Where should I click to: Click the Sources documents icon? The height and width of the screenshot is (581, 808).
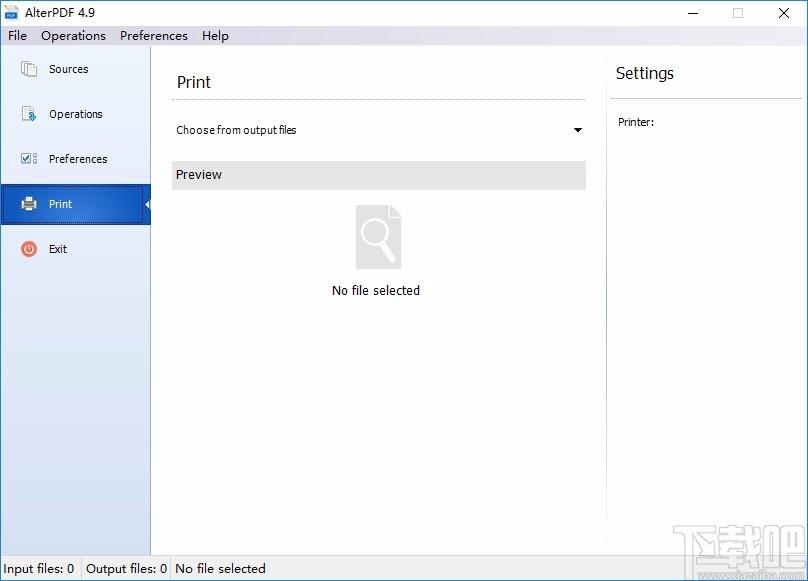pos(29,69)
